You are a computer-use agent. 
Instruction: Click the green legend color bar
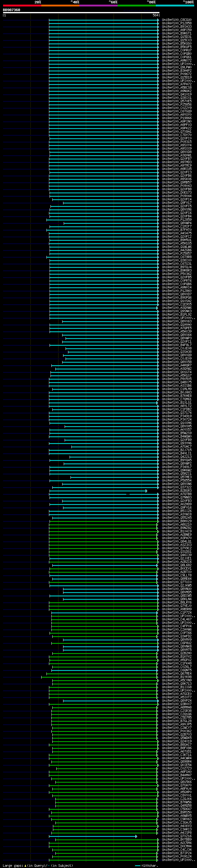tap(137, 6)
